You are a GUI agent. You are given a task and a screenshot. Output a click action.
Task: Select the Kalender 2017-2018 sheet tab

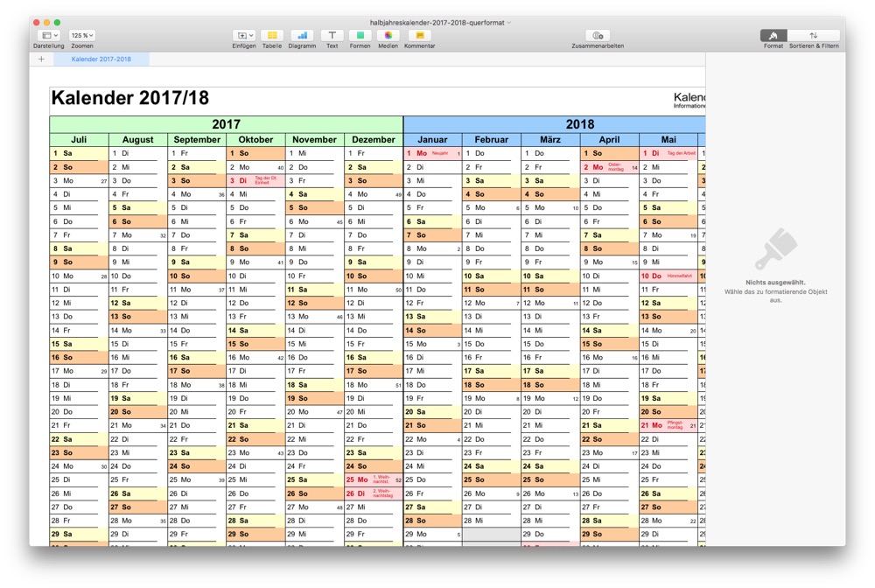click(x=101, y=59)
